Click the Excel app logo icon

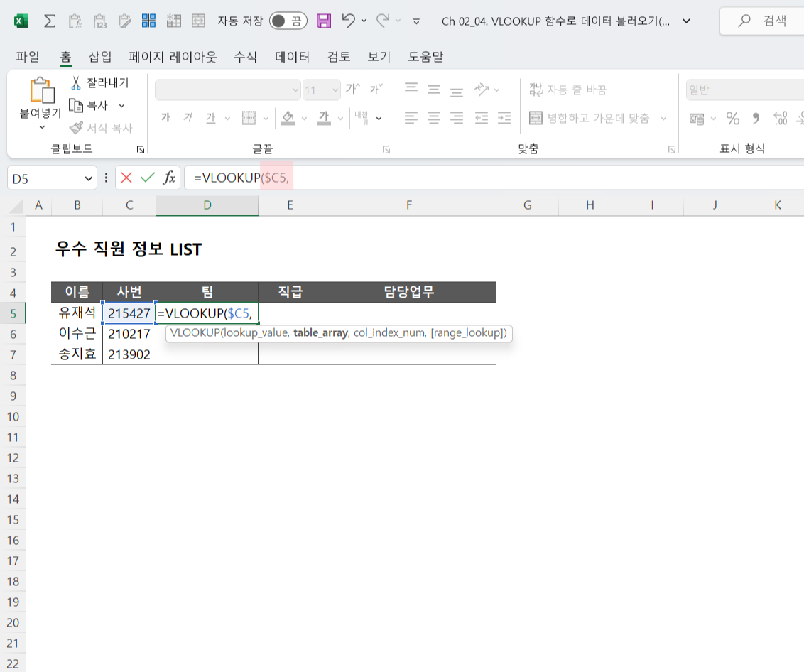21,21
